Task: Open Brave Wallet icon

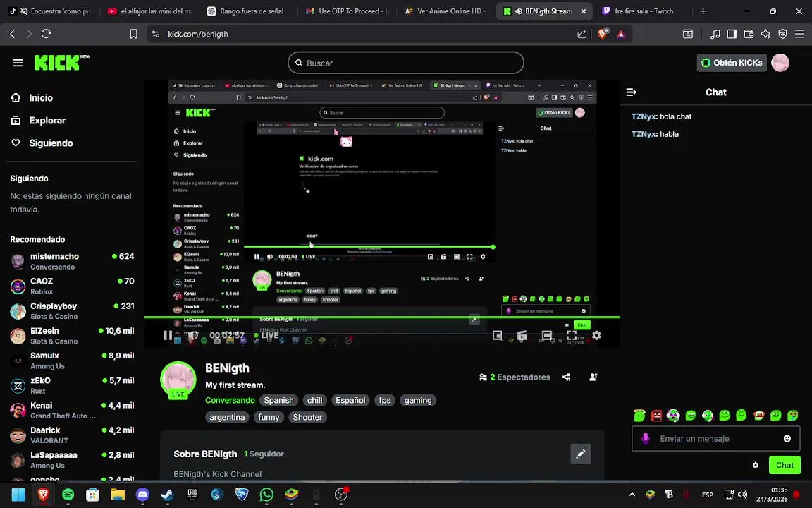Action: pyautogui.click(x=749, y=34)
